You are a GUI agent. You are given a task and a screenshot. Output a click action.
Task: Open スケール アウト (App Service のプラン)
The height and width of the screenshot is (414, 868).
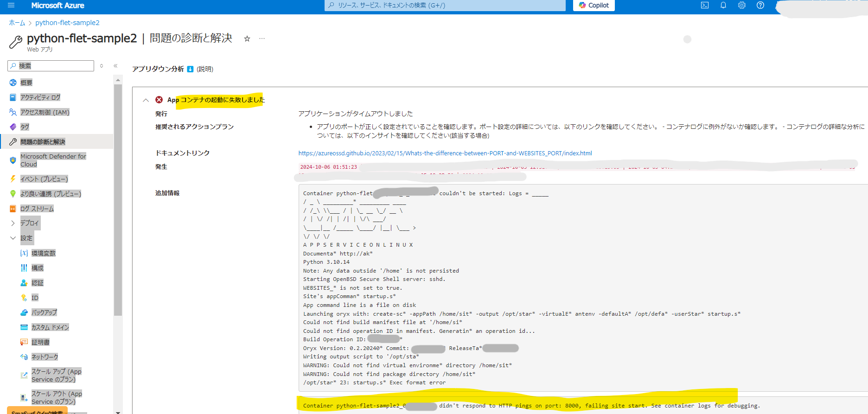(57, 398)
